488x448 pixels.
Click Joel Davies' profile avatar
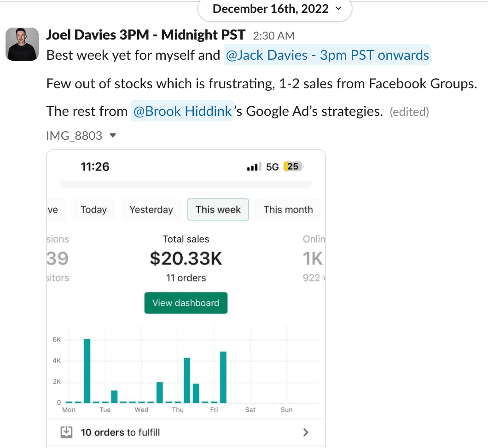[x=22, y=44]
